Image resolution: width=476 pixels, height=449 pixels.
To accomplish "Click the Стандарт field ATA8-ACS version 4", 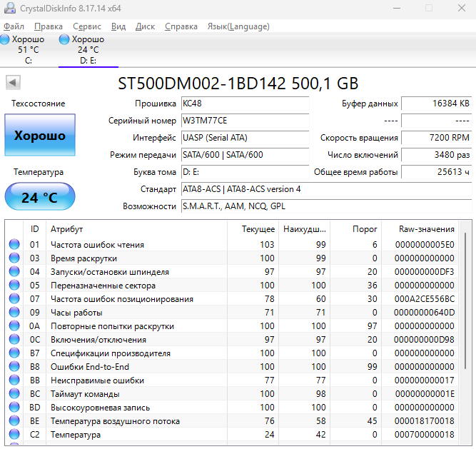I will coord(326,189).
